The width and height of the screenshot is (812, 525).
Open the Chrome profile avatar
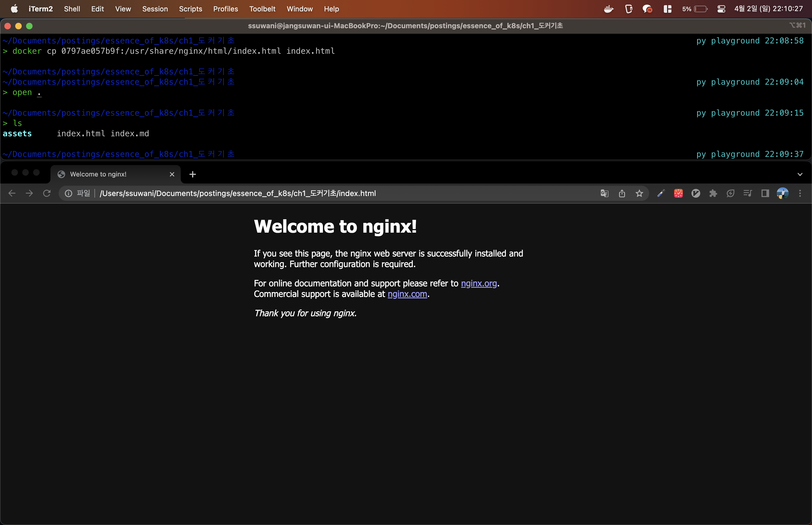click(x=783, y=193)
